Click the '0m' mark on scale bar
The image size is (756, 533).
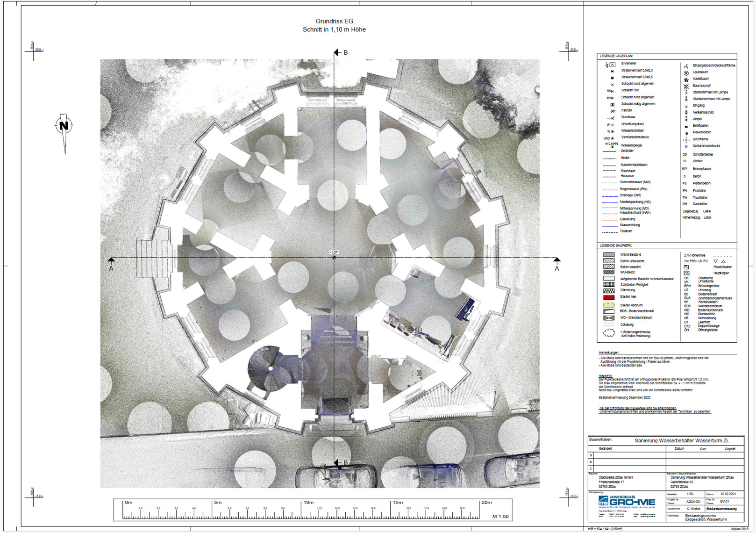click(x=128, y=503)
